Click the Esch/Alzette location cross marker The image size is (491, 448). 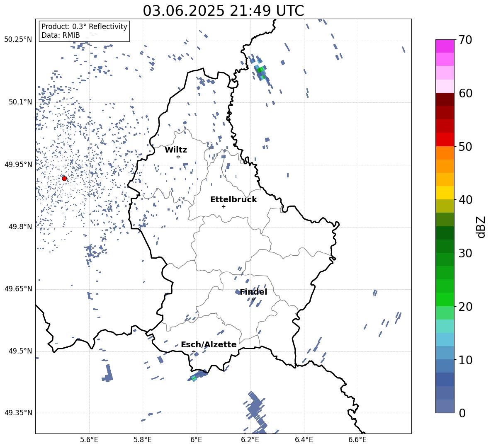pyautogui.click(x=194, y=351)
